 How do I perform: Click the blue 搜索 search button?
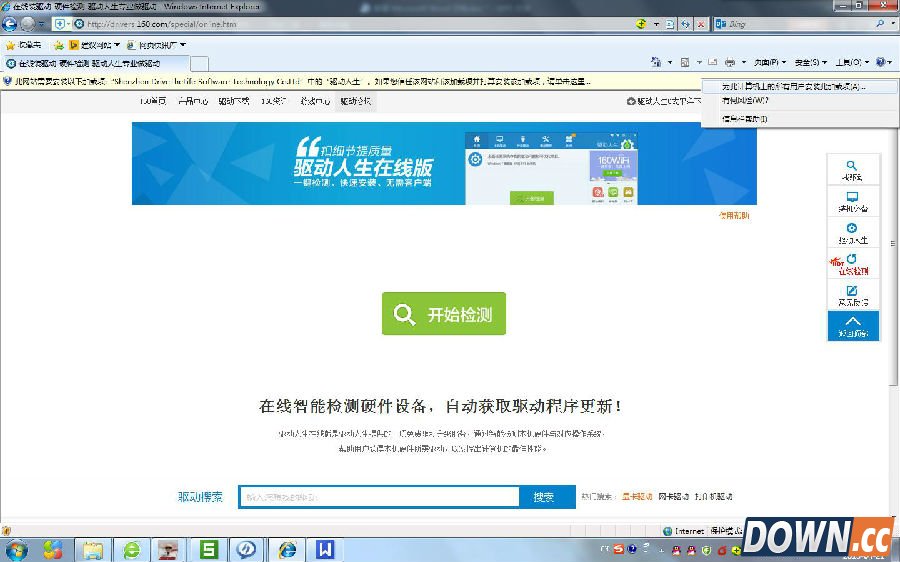(x=547, y=497)
